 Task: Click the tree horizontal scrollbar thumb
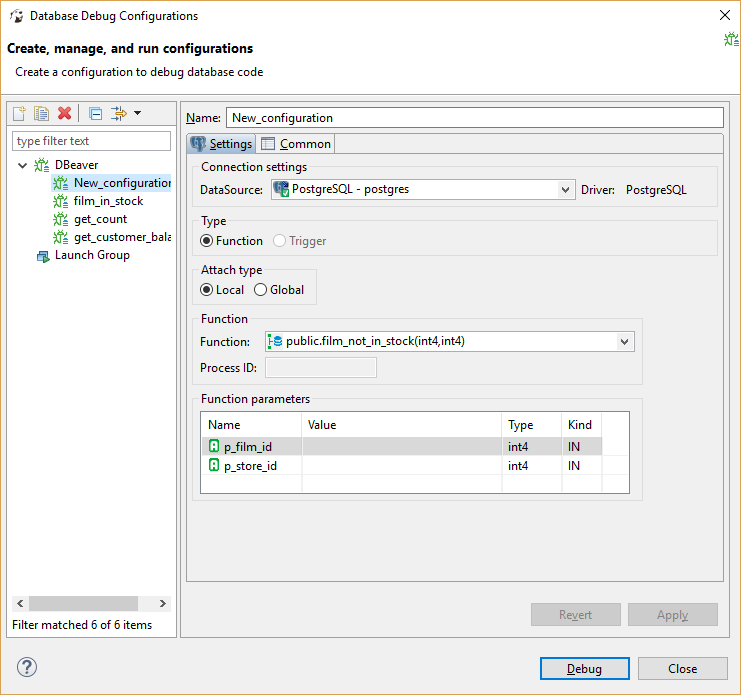point(83,603)
